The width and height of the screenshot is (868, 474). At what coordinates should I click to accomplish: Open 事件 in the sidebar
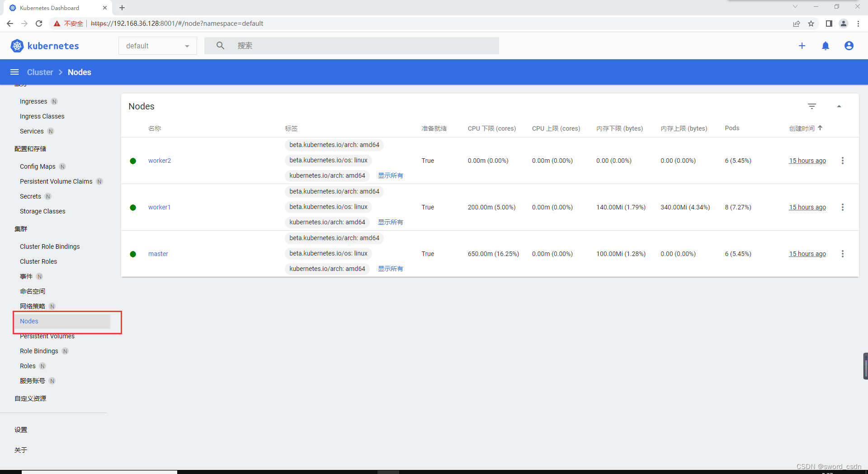(x=26, y=276)
